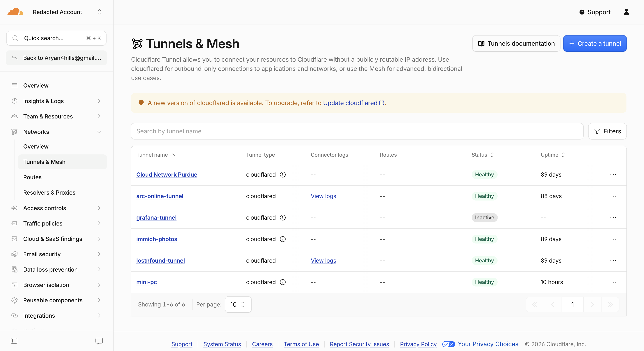The image size is (644, 351).
Task: Sort table by Uptime column
Action: (553, 155)
